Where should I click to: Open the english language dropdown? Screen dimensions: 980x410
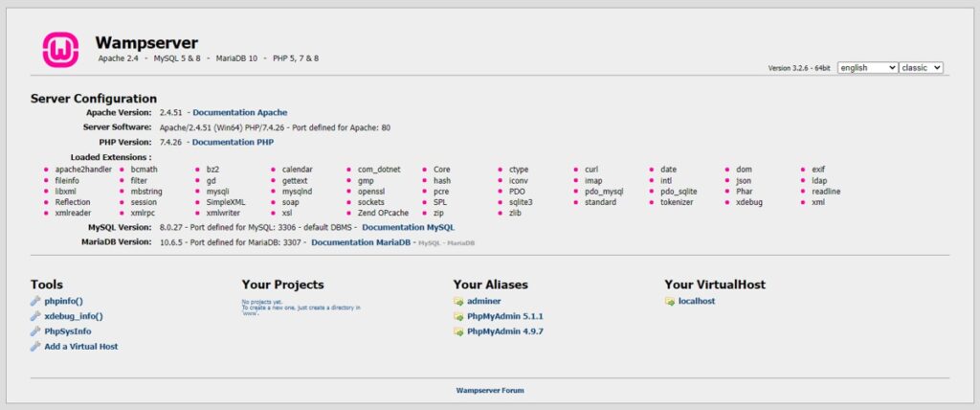[x=867, y=68]
